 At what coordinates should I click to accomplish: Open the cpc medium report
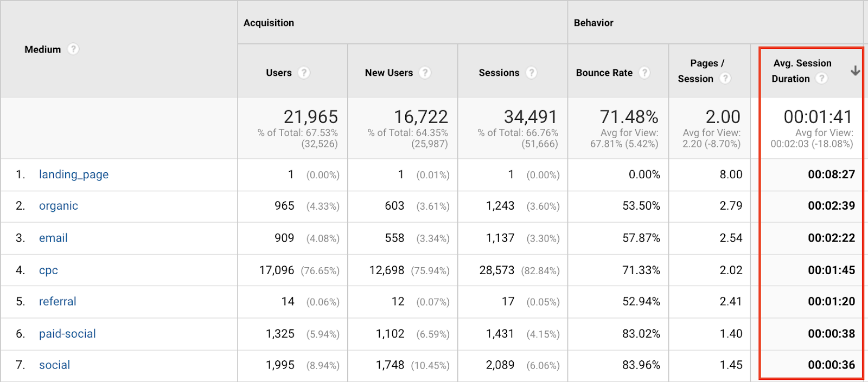pyautogui.click(x=48, y=270)
